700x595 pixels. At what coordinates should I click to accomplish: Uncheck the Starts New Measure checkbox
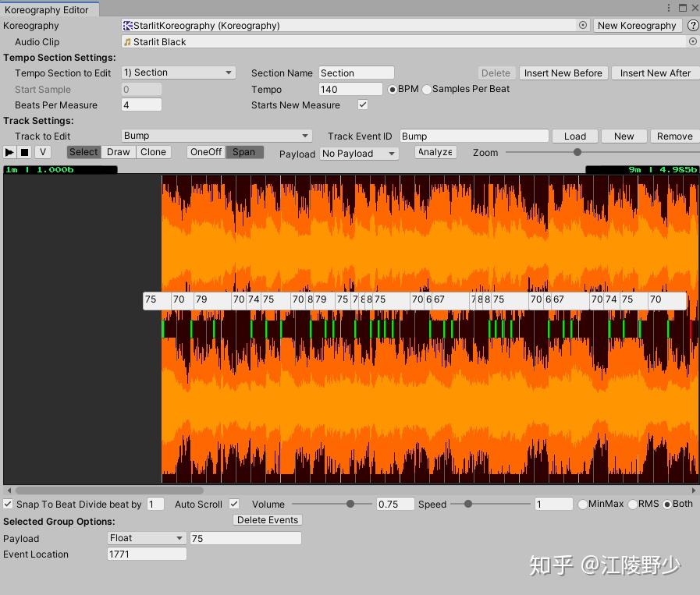(363, 104)
